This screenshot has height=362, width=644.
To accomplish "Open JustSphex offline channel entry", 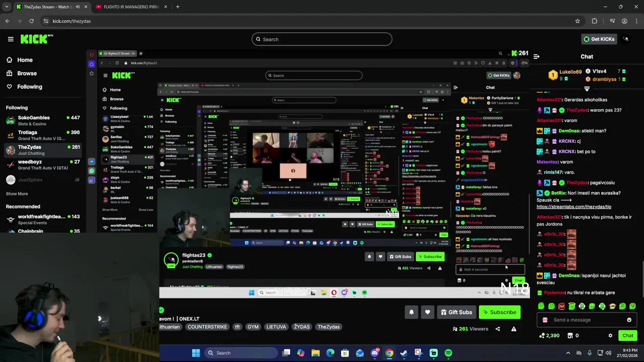I will [x=43, y=179].
